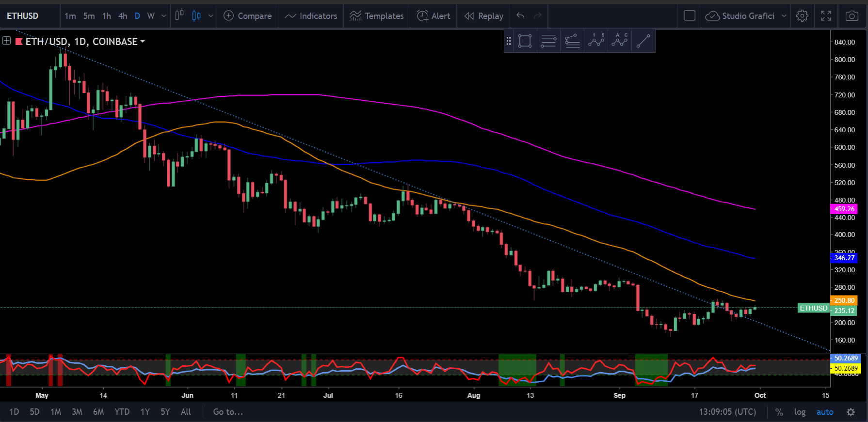This screenshot has width=868, height=422.
Task: Take a snapshot with the camera icon
Action: 852,16
